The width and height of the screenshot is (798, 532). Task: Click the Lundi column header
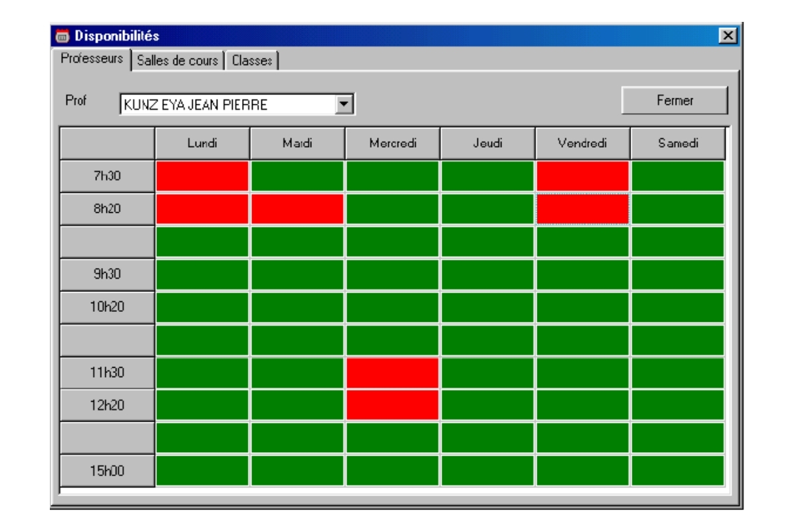tap(202, 144)
